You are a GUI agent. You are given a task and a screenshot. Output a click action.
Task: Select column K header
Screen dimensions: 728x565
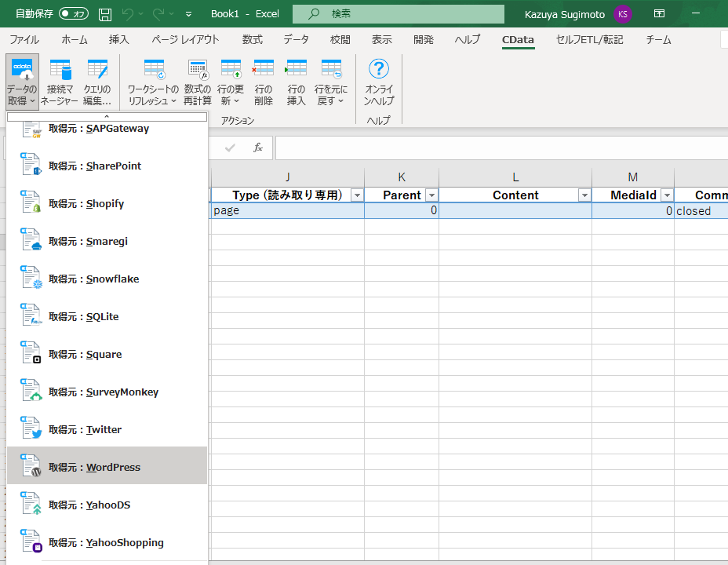[402, 177]
